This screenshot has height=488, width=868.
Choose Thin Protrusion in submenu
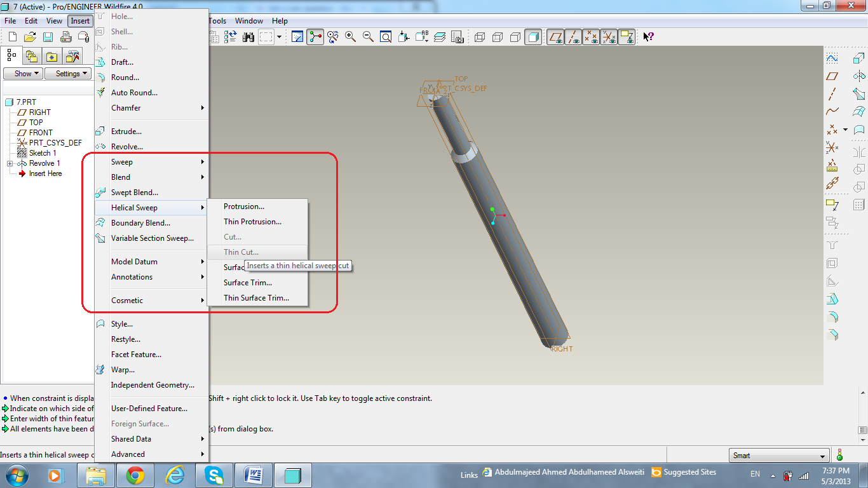click(x=258, y=222)
